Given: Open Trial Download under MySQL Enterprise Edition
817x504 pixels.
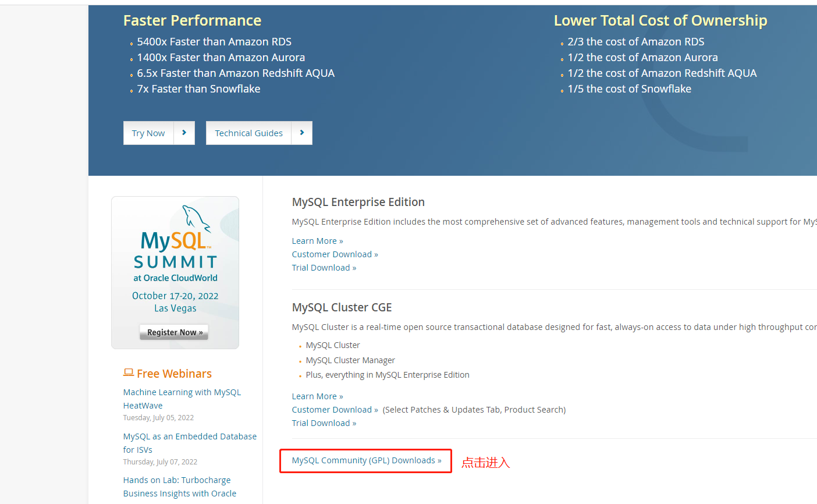Looking at the screenshot, I should click(x=324, y=268).
